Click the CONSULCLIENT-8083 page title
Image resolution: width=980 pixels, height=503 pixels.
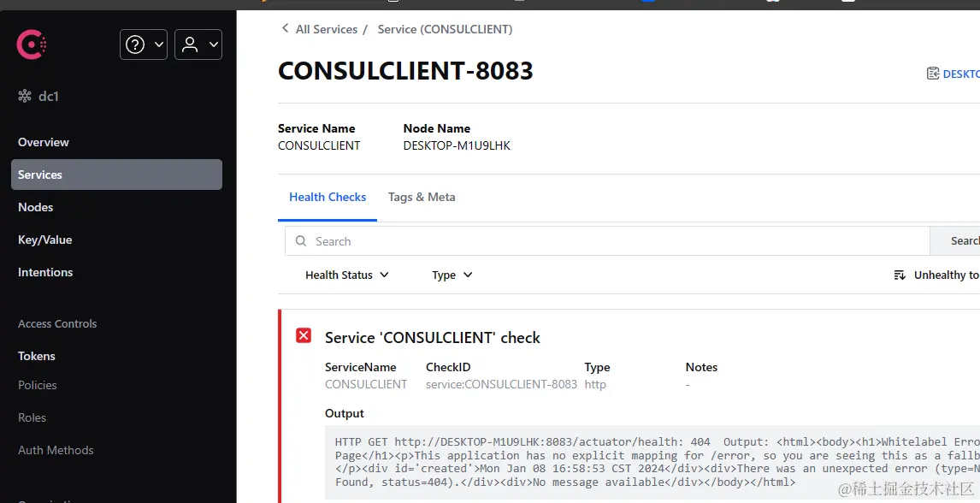pyautogui.click(x=405, y=71)
